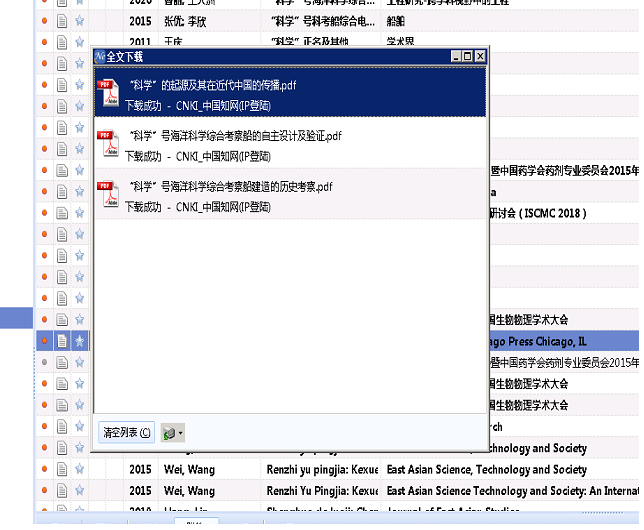Click the 全文下载 dialog app icon

coord(100,56)
